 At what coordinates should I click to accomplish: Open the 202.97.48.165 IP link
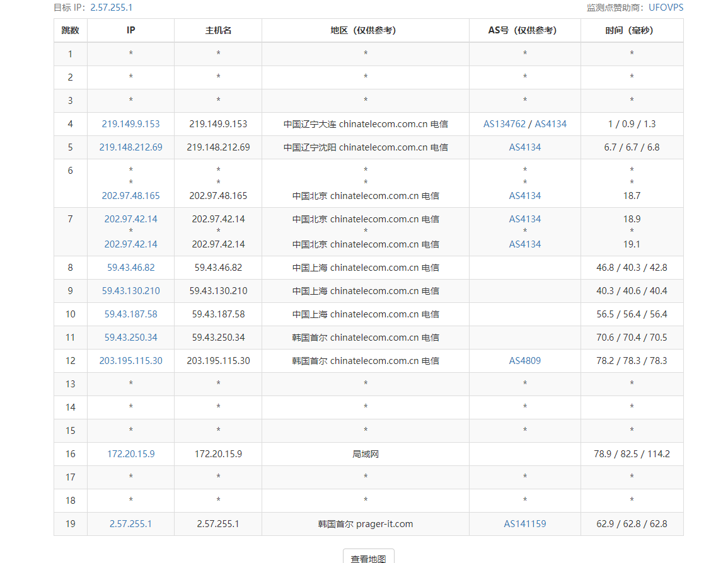point(130,196)
